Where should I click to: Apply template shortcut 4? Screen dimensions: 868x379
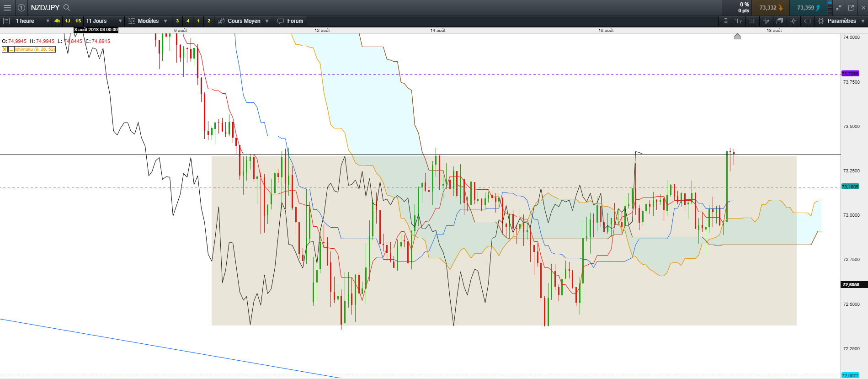[x=188, y=21]
